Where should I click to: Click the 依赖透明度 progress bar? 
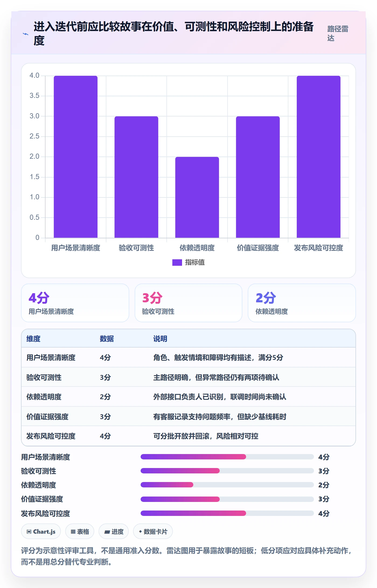[x=227, y=485]
